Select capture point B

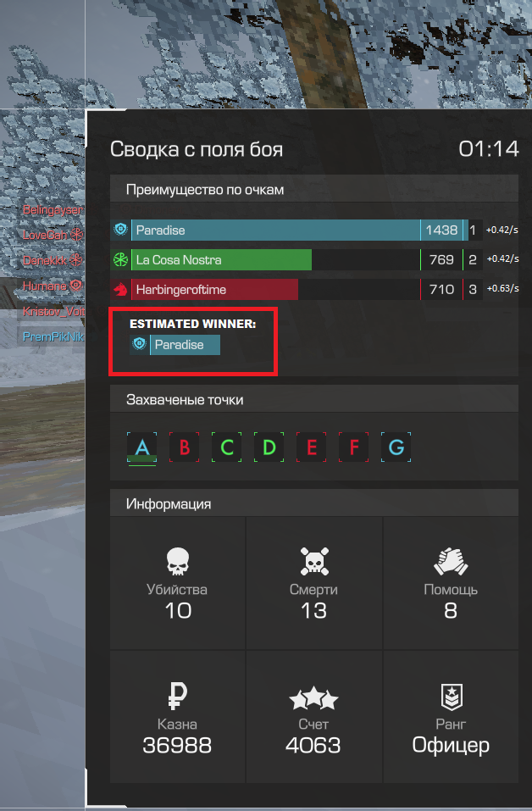point(184,447)
